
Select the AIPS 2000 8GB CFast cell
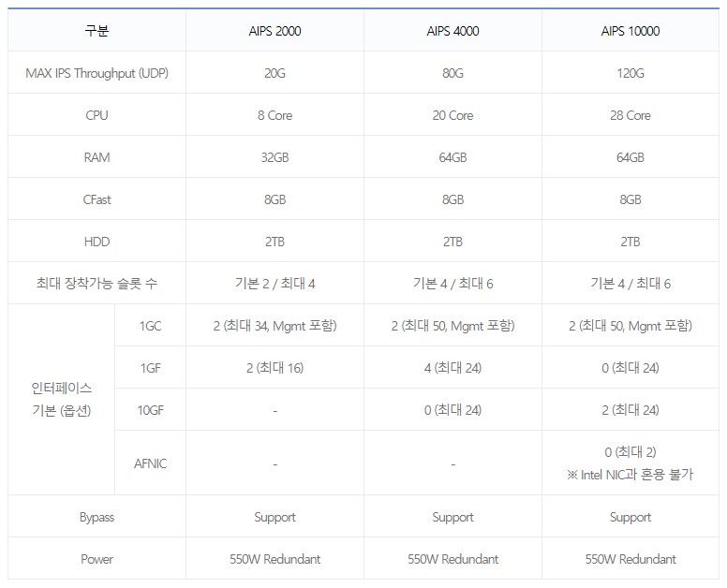[274, 199]
